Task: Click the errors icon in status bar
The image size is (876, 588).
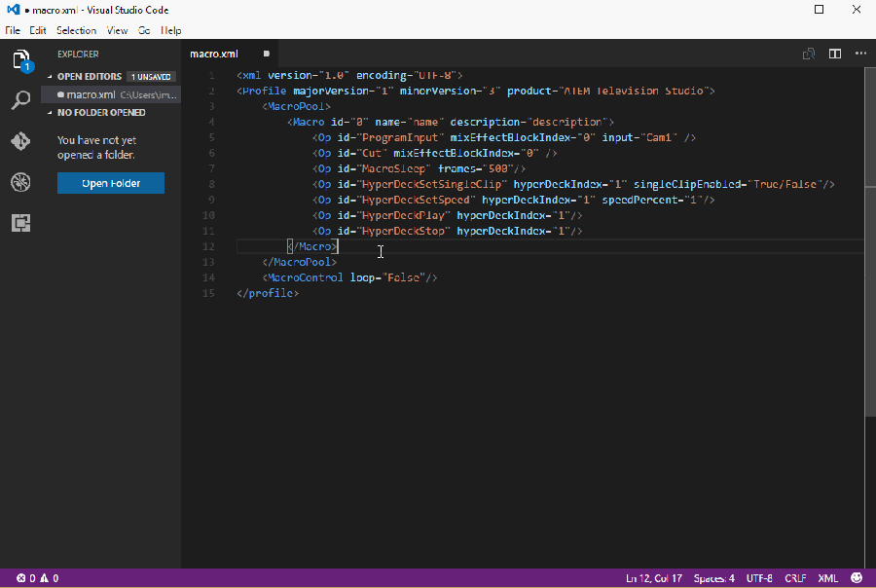Action: tap(21, 578)
